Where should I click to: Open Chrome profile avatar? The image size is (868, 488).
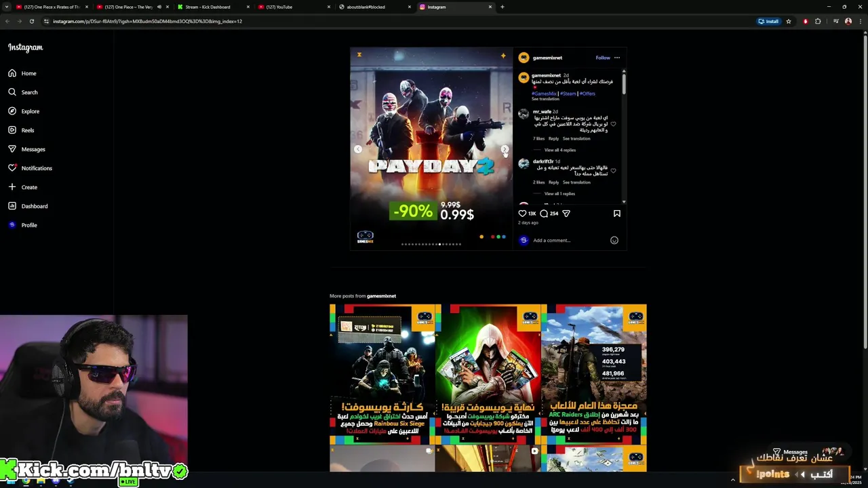coord(848,21)
